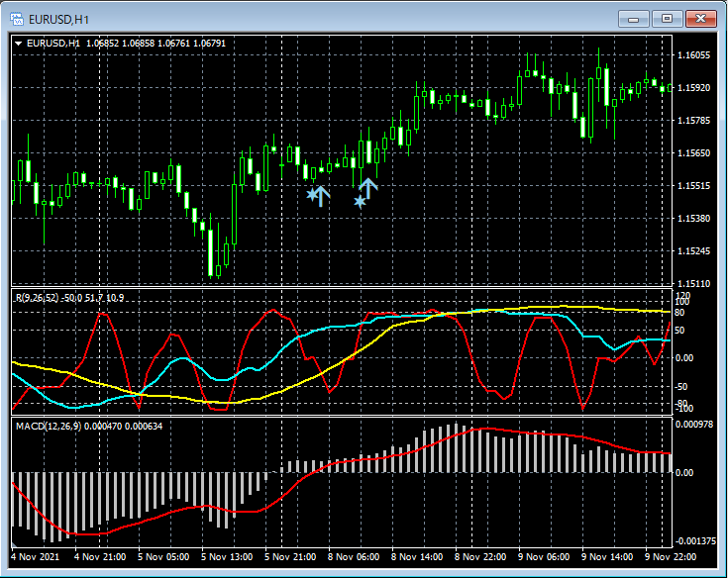Click the second blue star signal marker
Screen dimensions: 728x578
point(360,201)
